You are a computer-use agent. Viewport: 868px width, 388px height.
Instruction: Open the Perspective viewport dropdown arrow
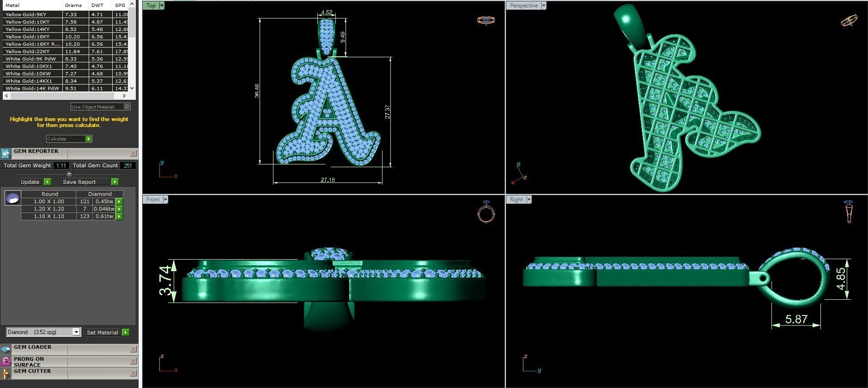coord(544,6)
